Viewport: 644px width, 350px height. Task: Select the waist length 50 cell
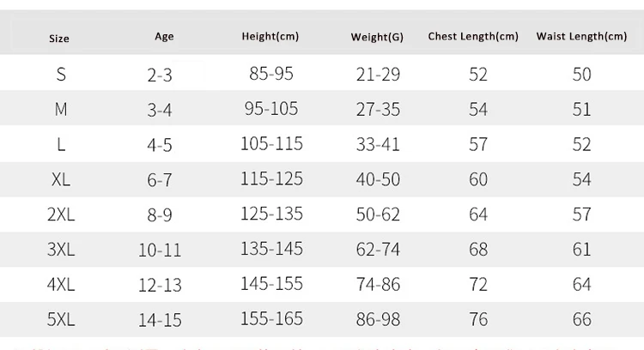point(582,75)
